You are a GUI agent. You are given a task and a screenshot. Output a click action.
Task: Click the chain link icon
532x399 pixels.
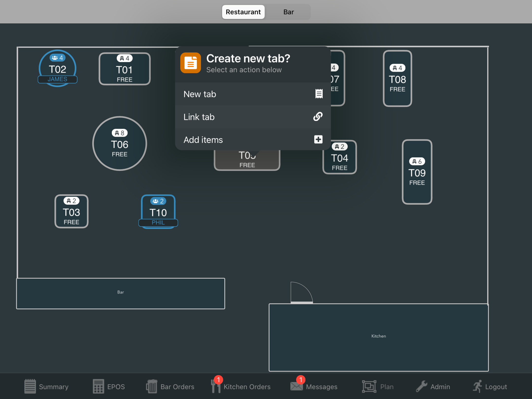[x=318, y=117]
